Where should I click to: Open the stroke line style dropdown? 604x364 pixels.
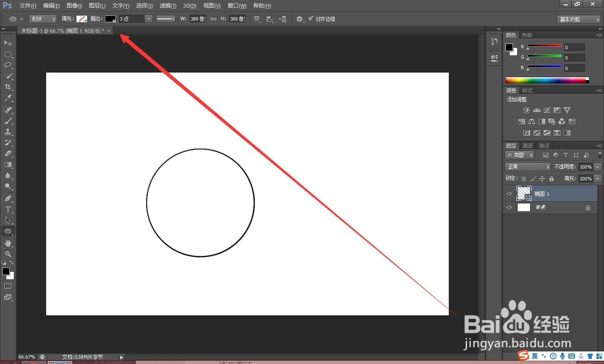166,19
